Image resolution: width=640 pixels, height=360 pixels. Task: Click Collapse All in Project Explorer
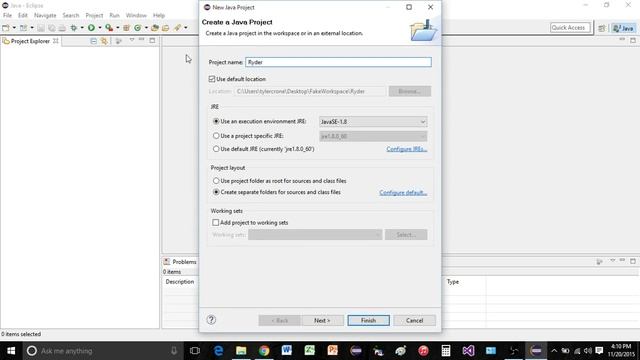click(93, 41)
